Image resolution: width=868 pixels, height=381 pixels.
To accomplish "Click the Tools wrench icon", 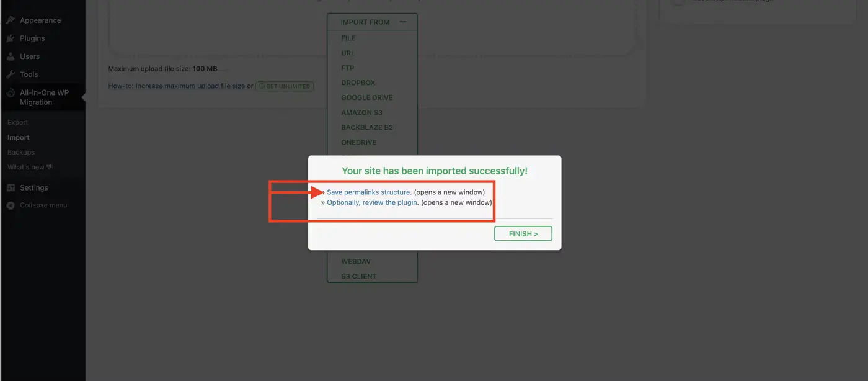I will click(11, 74).
